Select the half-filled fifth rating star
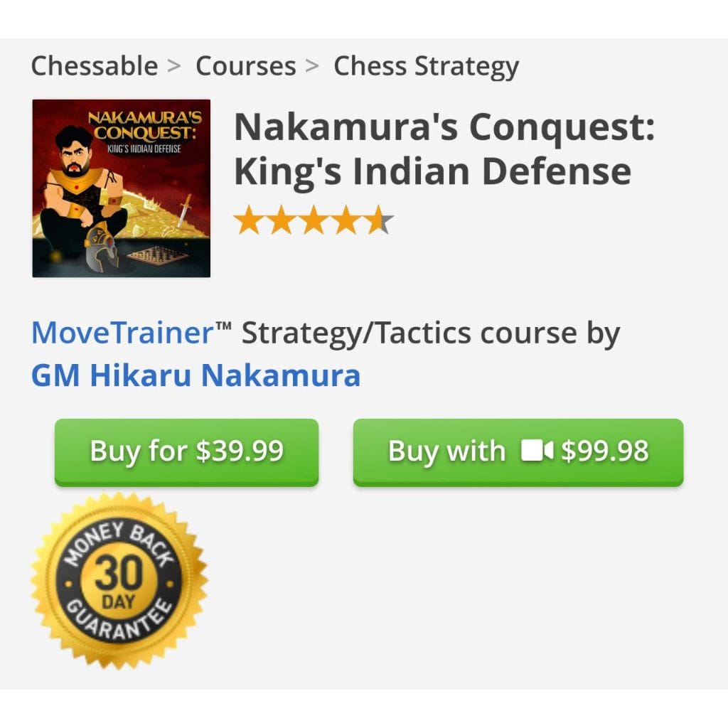The width and height of the screenshot is (728, 728). (x=379, y=220)
